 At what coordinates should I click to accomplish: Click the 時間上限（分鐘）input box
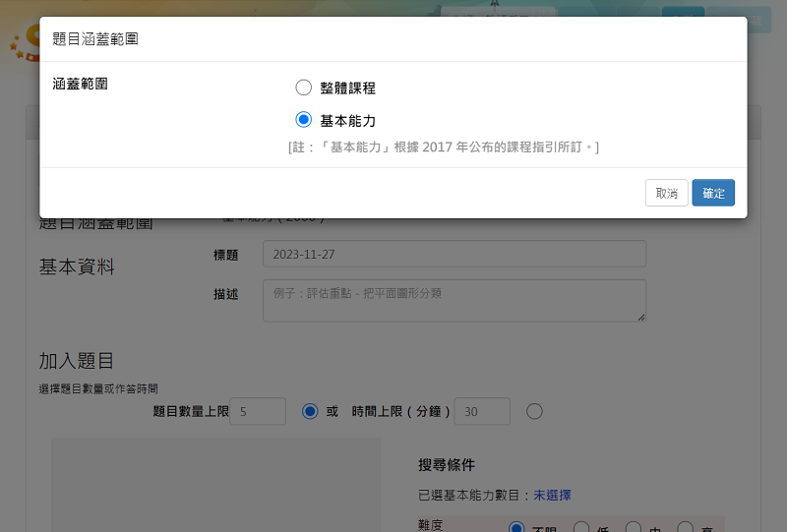tap(482, 411)
